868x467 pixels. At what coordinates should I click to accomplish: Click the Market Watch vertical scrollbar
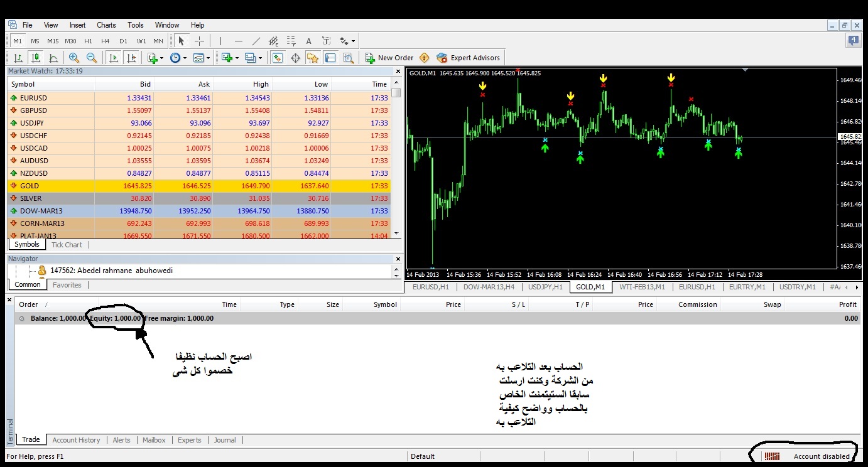396,158
